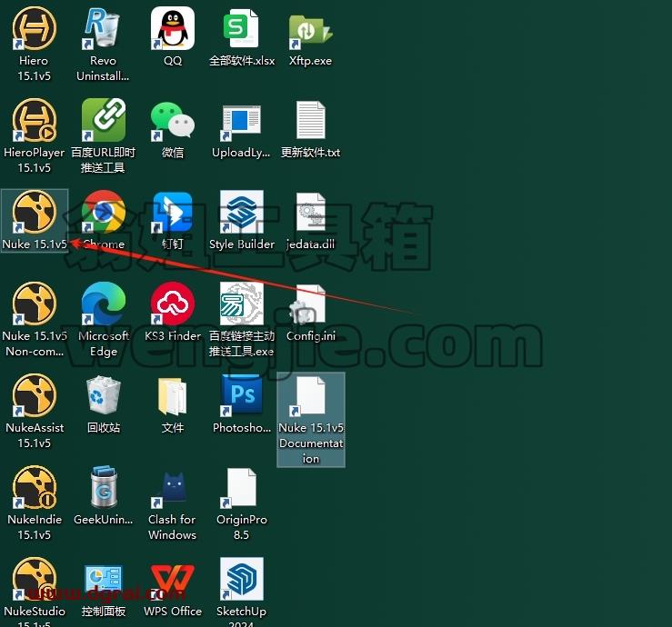This screenshot has width=672, height=627.
Task: Open HieroPlayer 15.1v5 shortcut
Action: (x=35, y=120)
